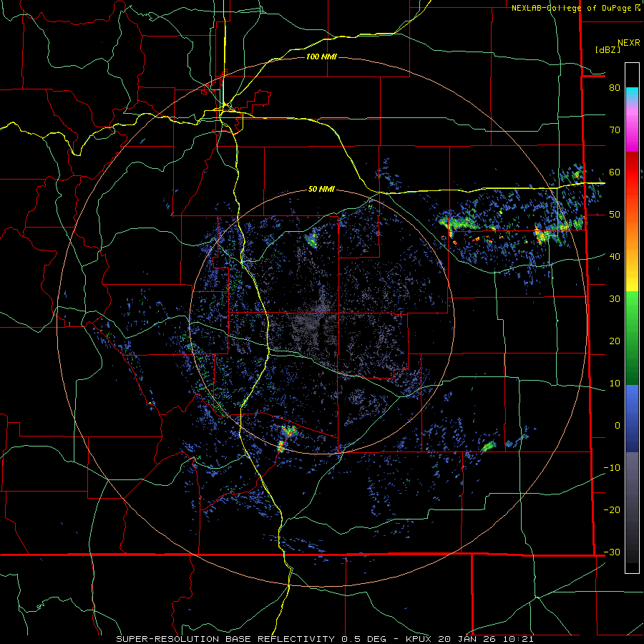This screenshot has height=644, width=644.
Task: Click the "20 JAN 26 10:21" timestamp
Action: (x=487, y=639)
